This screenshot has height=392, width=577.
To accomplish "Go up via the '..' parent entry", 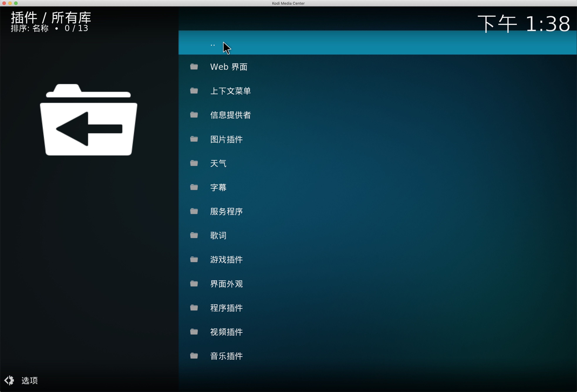I will pyautogui.click(x=213, y=45).
